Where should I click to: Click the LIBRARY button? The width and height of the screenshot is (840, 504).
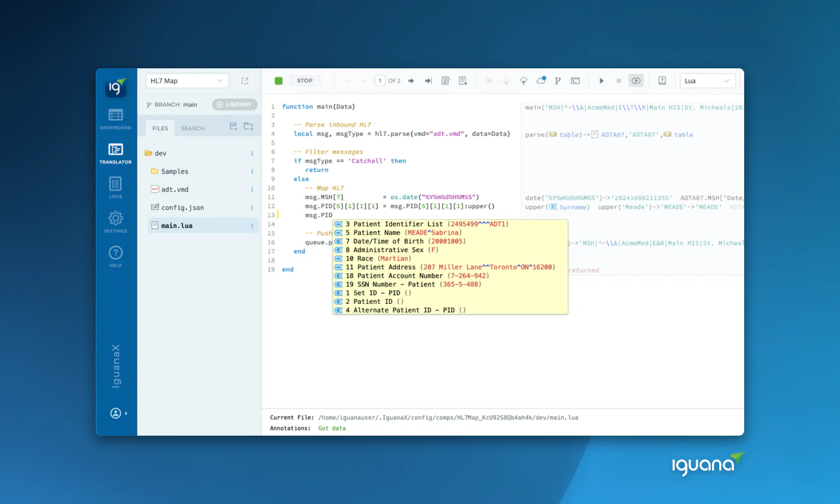234,104
